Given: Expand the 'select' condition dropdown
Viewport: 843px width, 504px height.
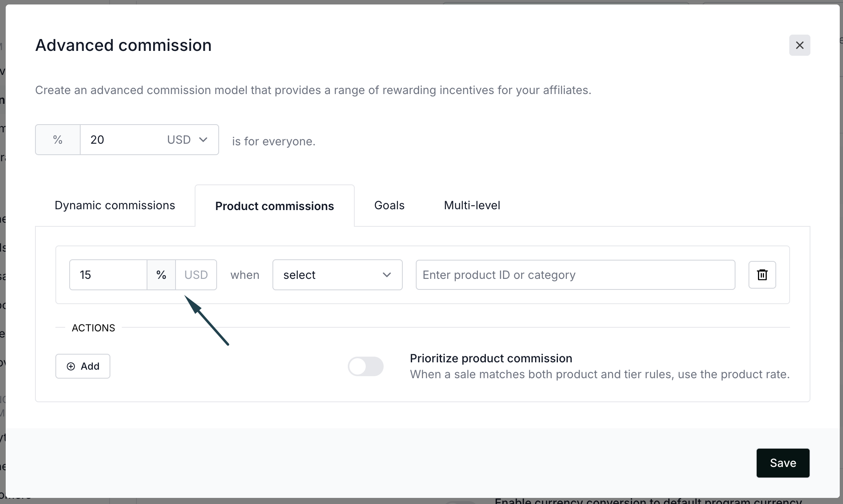Looking at the screenshot, I should pyautogui.click(x=337, y=275).
